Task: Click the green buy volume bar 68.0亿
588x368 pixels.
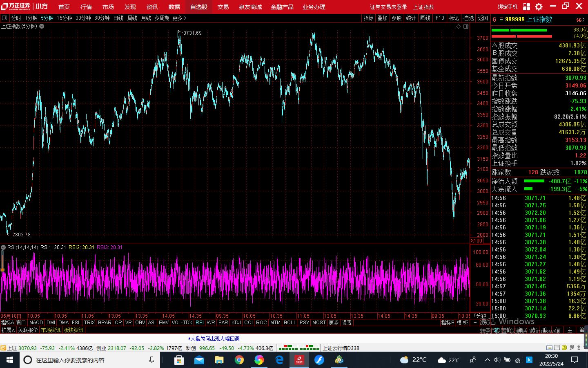Action: (x=519, y=30)
